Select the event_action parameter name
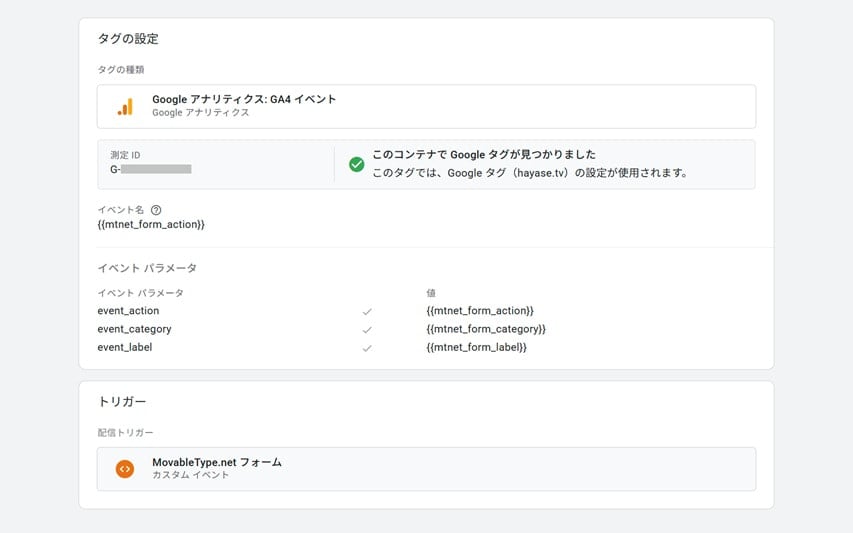853x533 pixels. (128, 311)
